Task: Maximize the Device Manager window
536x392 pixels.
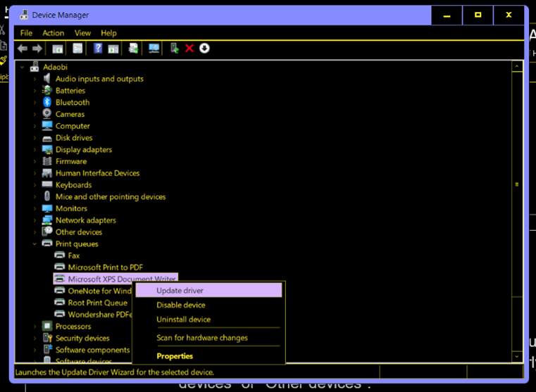Action: pos(478,15)
